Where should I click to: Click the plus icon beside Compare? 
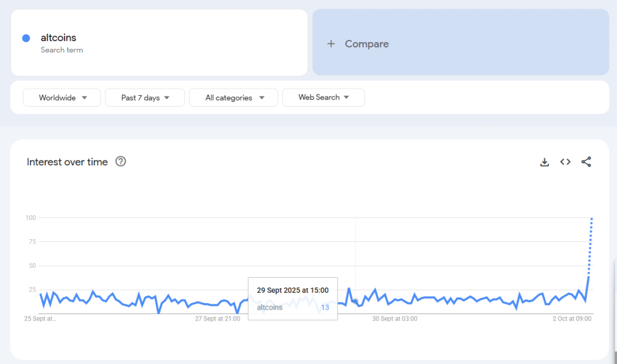pyautogui.click(x=331, y=43)
